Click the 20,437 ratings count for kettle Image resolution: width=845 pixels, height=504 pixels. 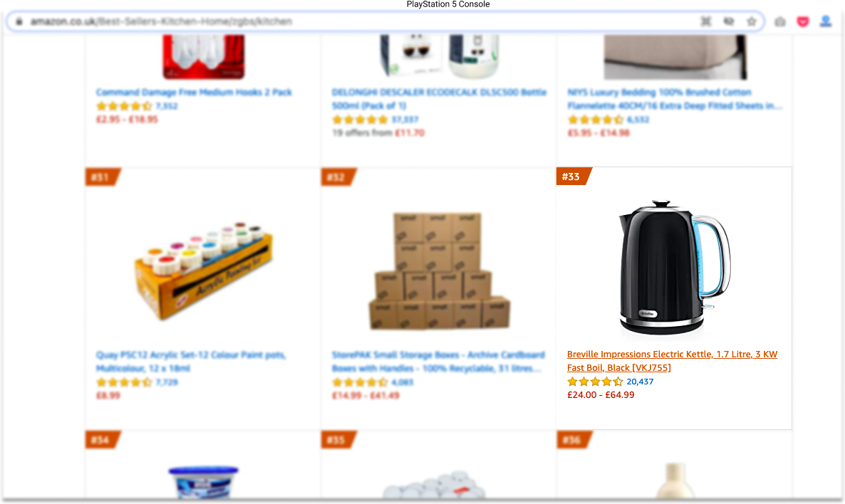coord(640,382)
